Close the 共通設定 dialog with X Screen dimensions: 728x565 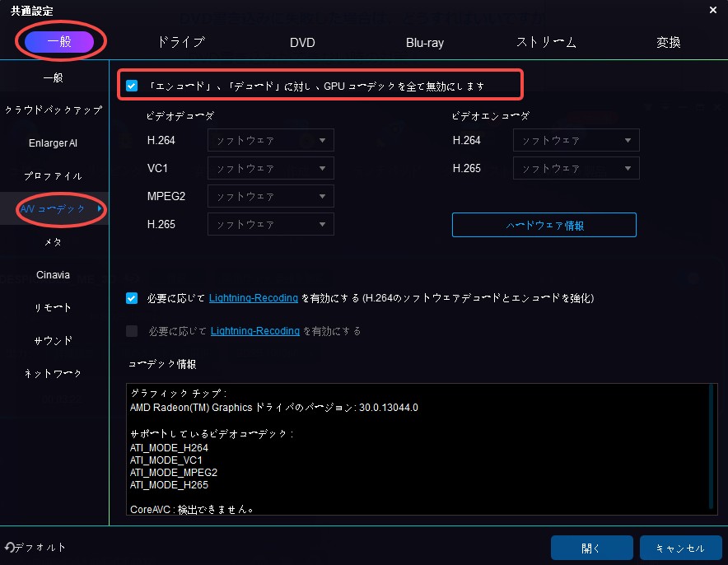[x=712, y=9]
